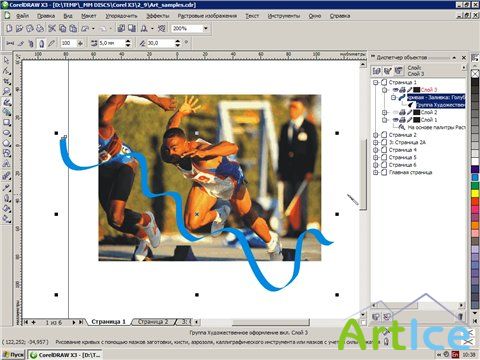Expand the Слой 2 tree node
This screenshot has height=360, width=480.
tap(385, 112)
